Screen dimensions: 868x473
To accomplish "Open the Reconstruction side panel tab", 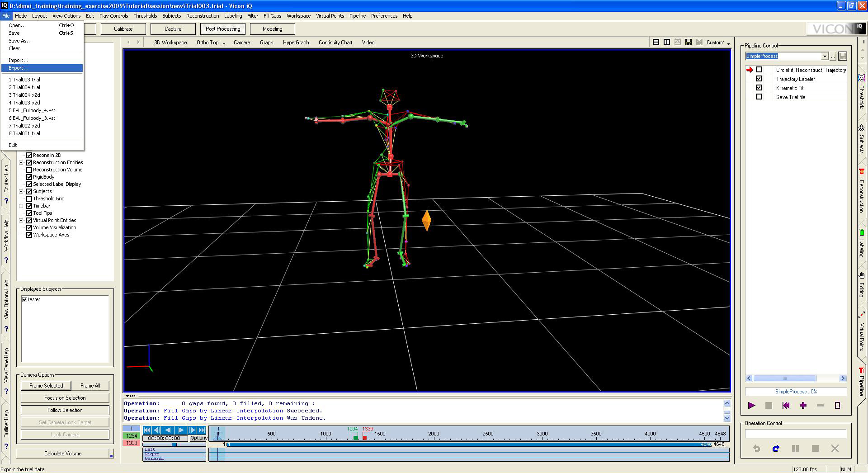I will click(862, 191).
